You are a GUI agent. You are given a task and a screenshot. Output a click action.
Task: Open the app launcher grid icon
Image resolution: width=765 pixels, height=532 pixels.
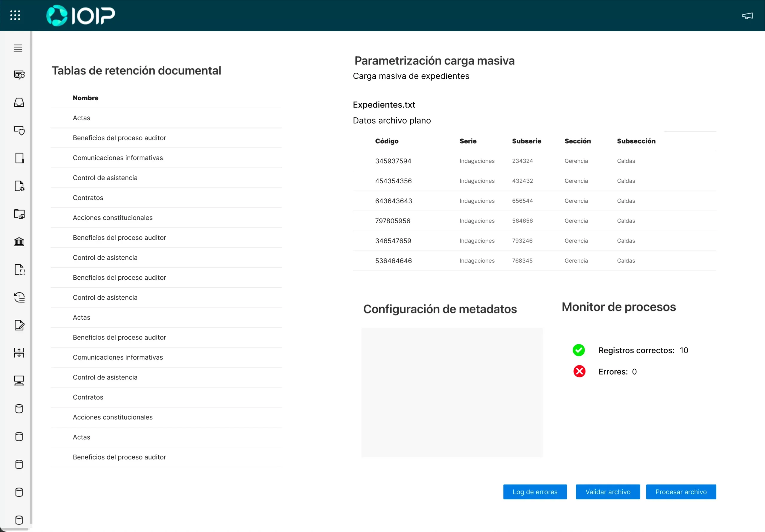[x=15, y=15]
